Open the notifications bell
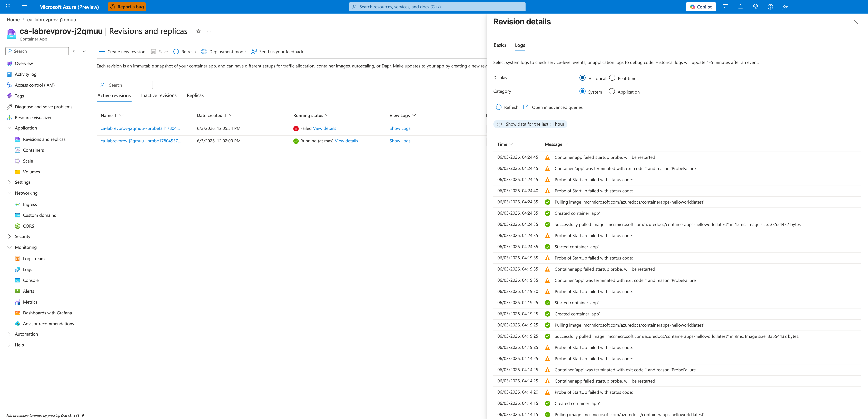This screenshot has height=419, width=868. [740, 7]
